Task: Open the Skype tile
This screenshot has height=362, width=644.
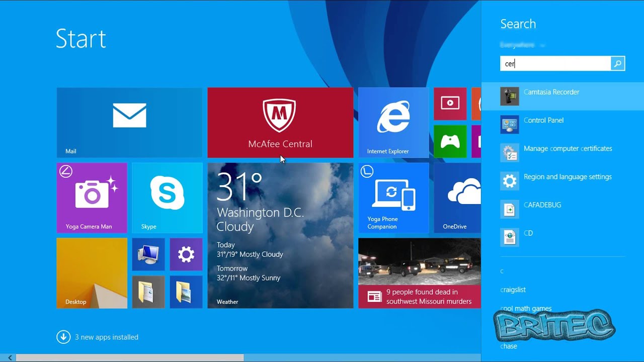Action: click(167, 198)
